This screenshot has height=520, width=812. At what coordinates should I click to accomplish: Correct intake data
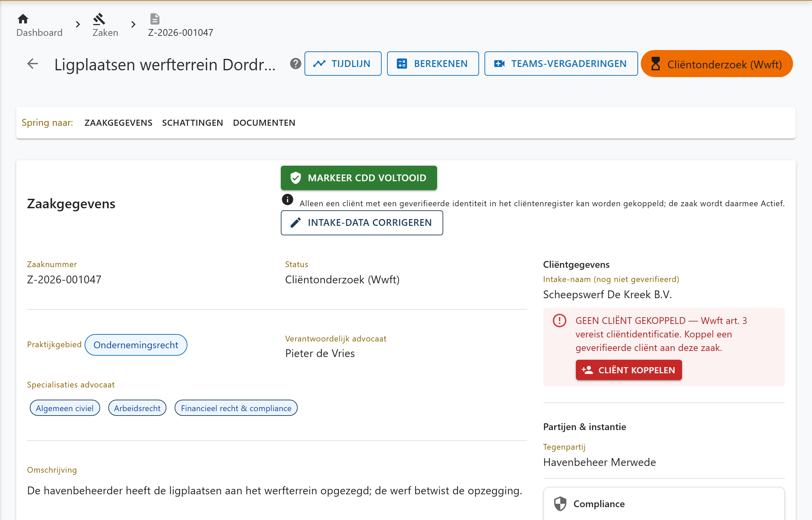click(362, 223)
